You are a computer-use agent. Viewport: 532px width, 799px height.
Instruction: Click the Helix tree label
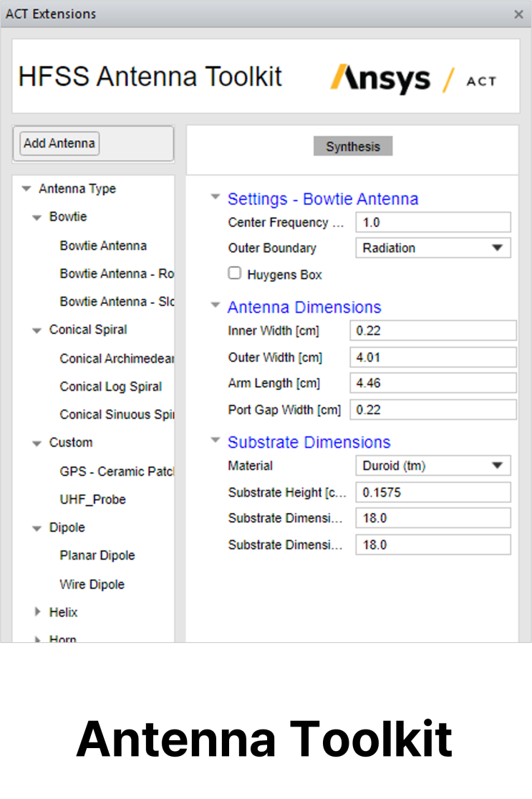click(x=63, y=612)
